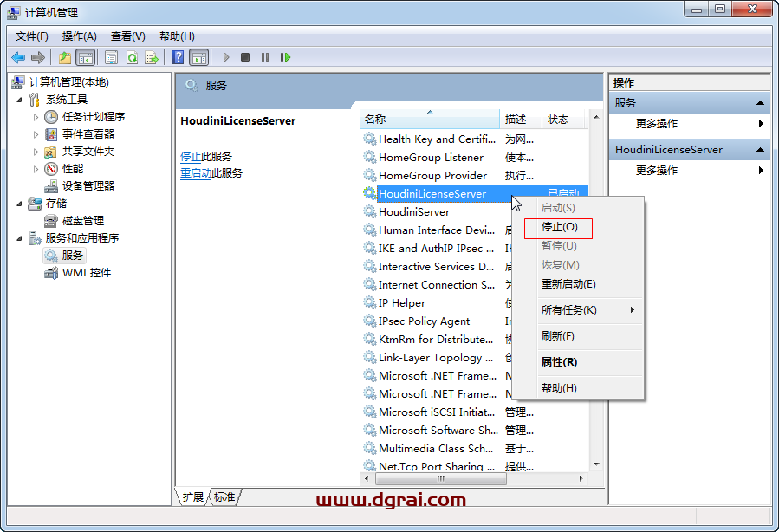This screenshot has width=779, height=532.
Task: Expand the 事件查看器 node arrow
Action: (x=36, y=134)
